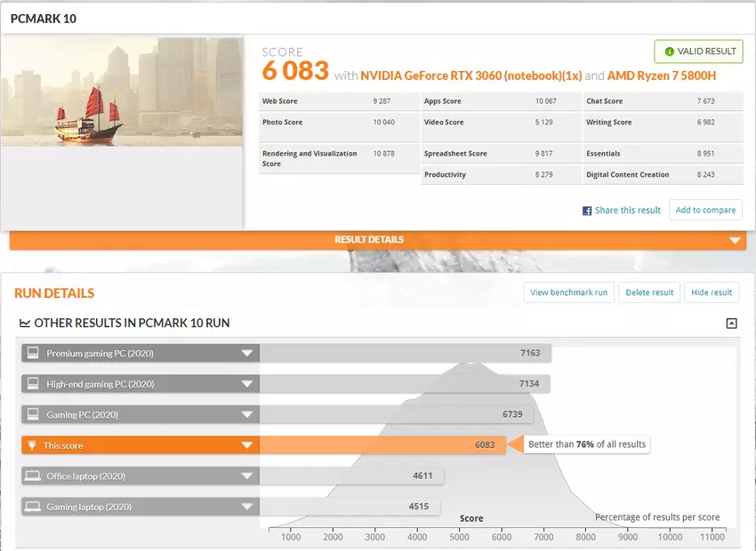This screenshot has height=551, width=756.
Task: Click the monitor icon for High-end gaming PC
Action: coord(33,384)
